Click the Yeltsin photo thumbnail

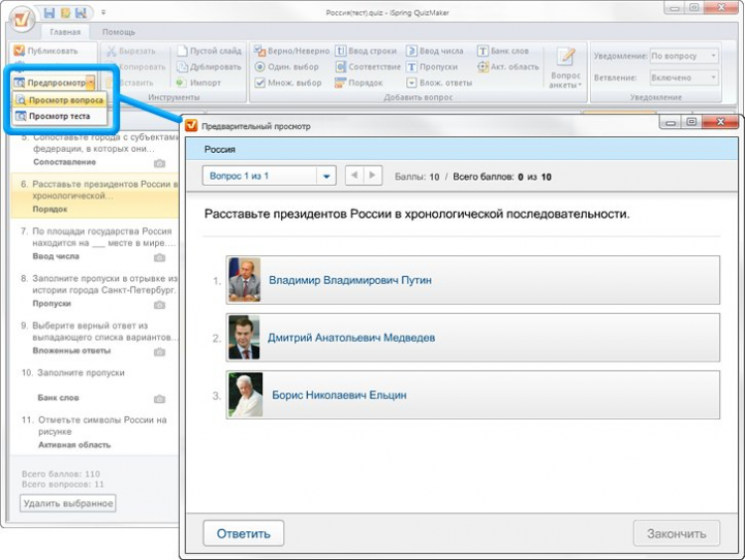245,395
